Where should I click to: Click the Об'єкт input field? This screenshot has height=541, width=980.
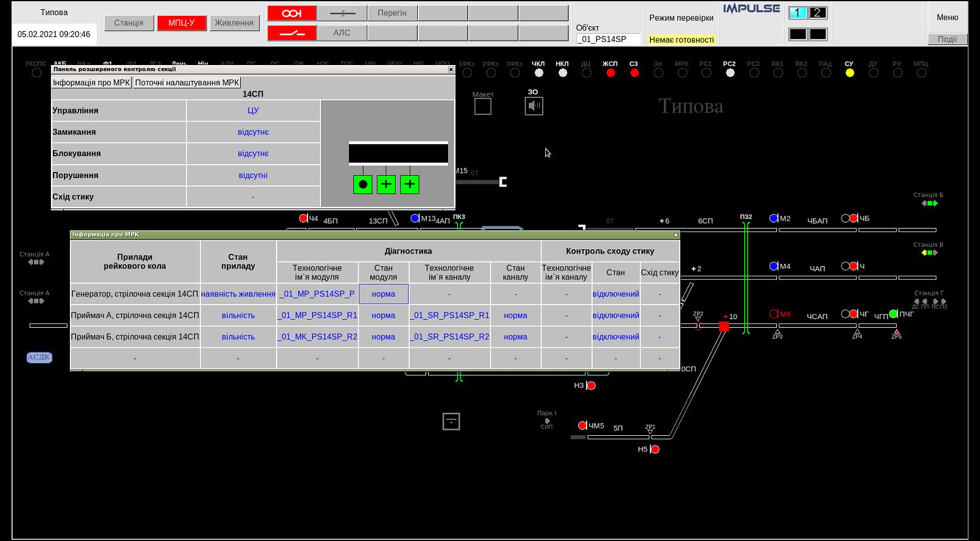(608, 39)
